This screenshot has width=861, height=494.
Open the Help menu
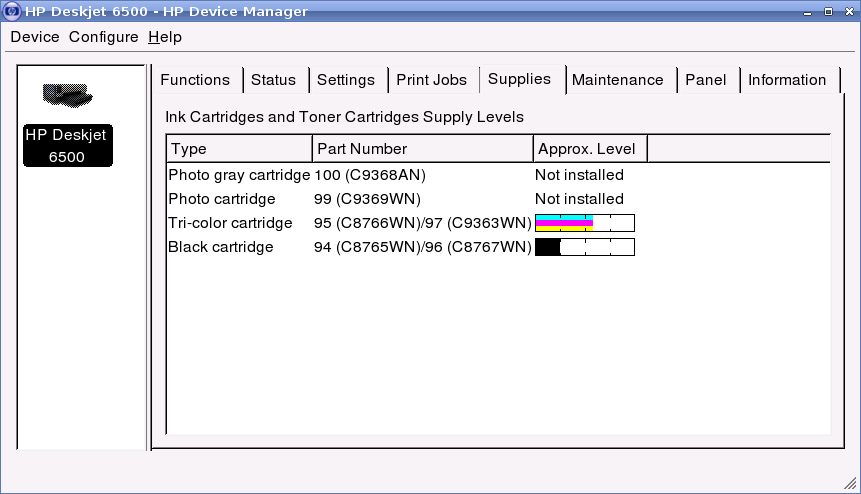click(165, 37)
